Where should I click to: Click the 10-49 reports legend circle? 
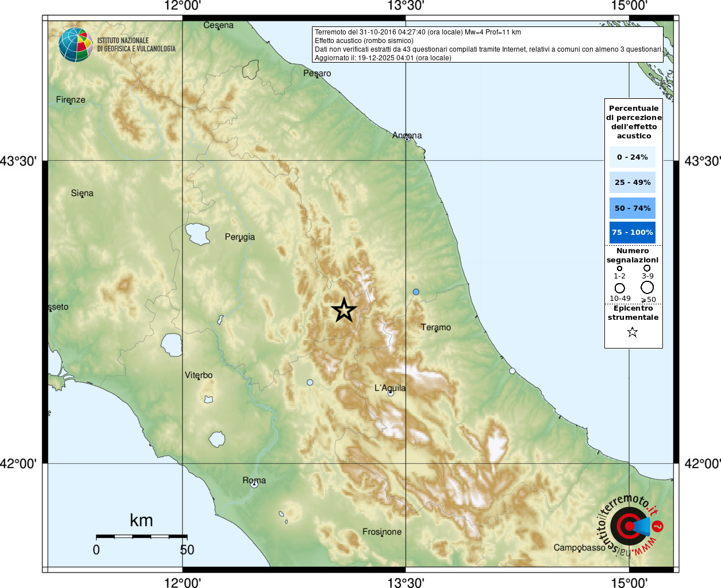[619, 288]
